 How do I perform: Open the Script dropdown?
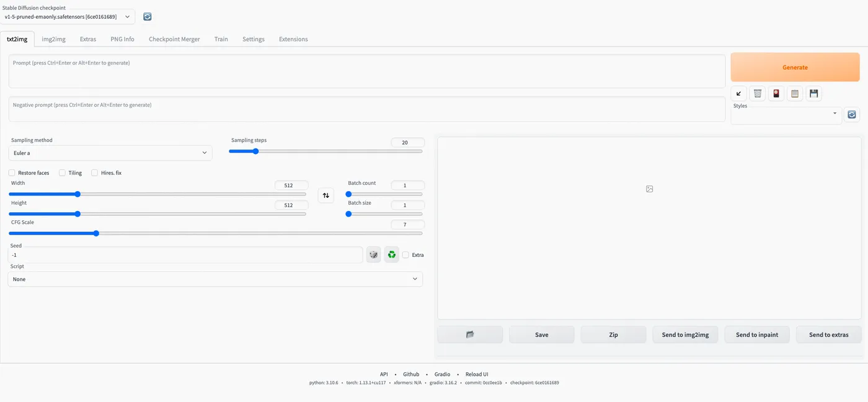click(215, 279)
